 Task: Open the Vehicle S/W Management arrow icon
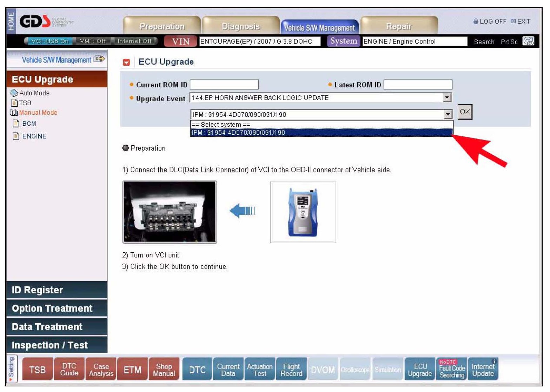tap(99, 59)
